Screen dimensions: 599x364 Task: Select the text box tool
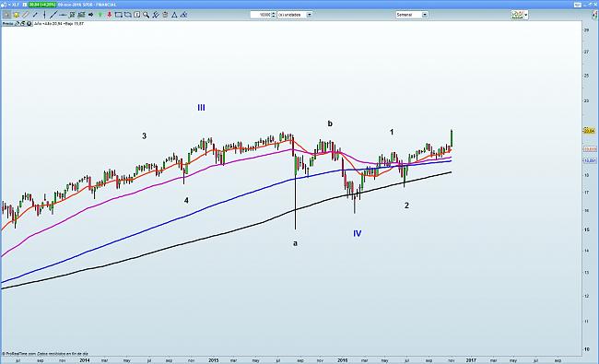[x=136, y=15]
